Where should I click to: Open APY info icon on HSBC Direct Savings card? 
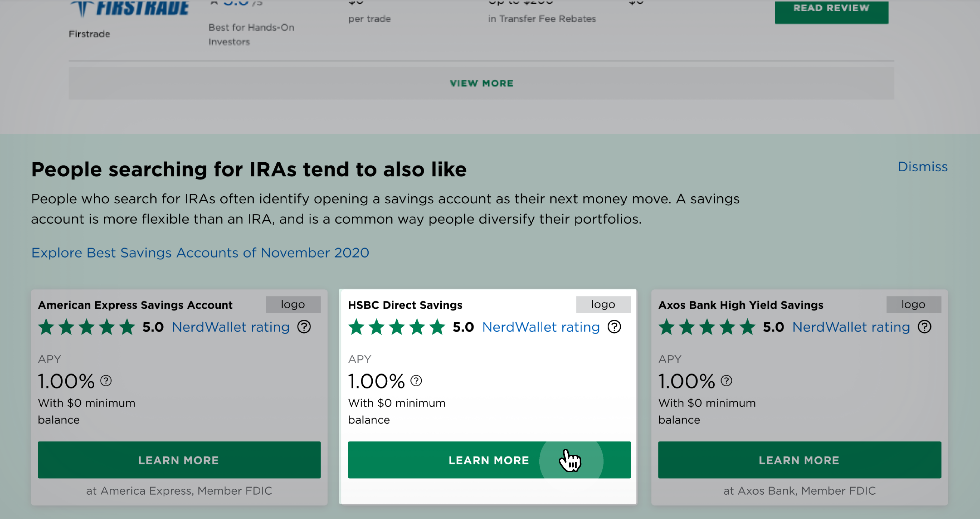(x=416, y=380)
